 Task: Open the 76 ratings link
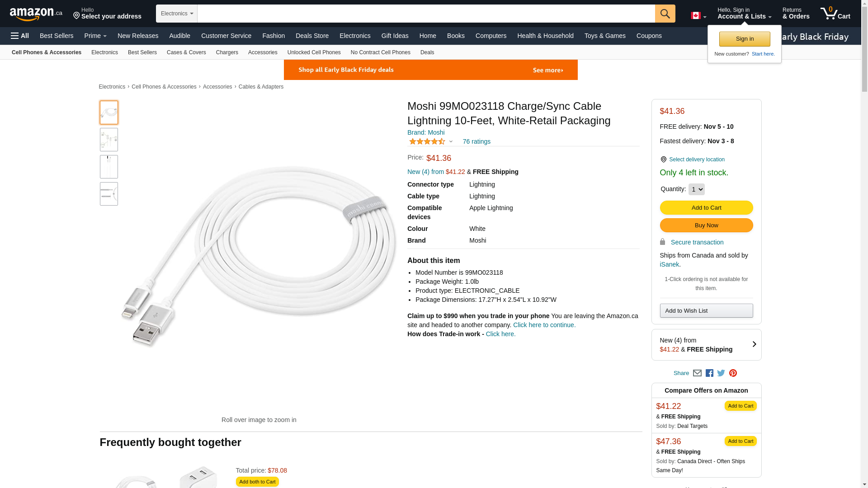point(476,141)
